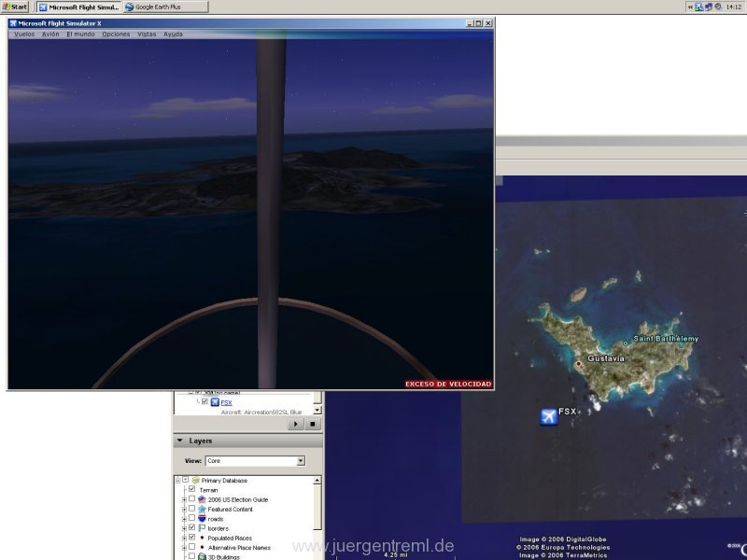Click the Featured Content star icon

click(x=202, y=509)
